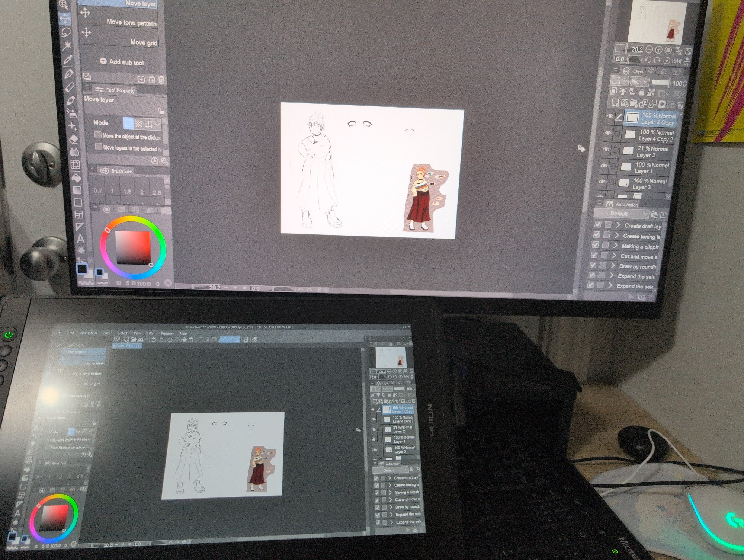Uncheck the 'Create draft lay' action checkbox, upper monitor
Image resolution: width=744 pixels, height=560 pixels.
pyautogui.click(x=598, y=224)
